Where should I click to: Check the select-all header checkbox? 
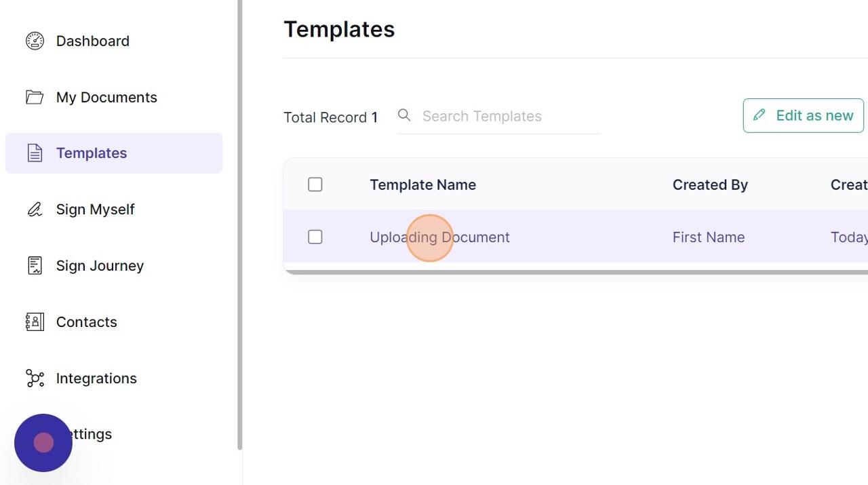click(x=315, y=185)
